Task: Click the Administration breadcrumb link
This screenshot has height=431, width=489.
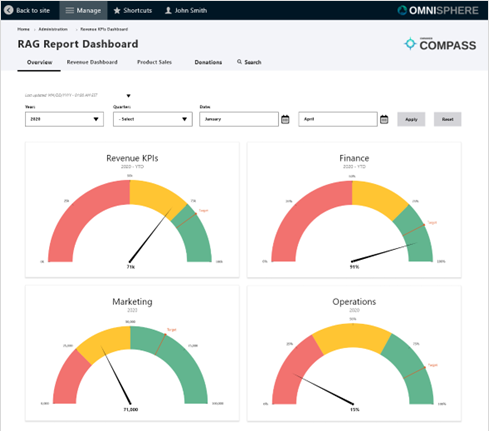Action: (53, 29)
